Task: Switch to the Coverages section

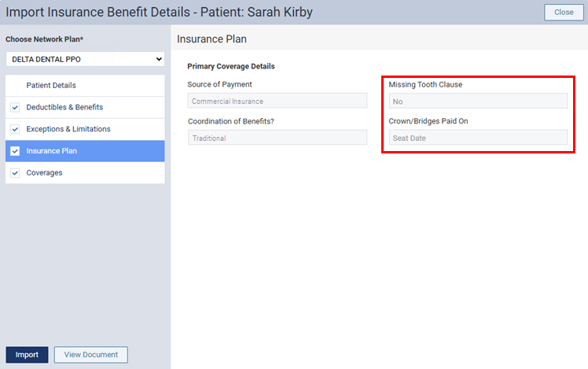Action: tap(44, 173)
